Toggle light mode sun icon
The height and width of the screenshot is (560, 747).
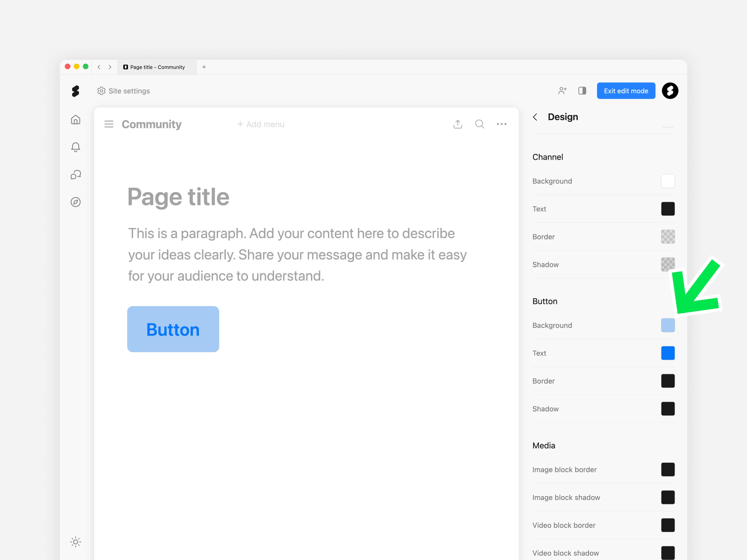point(76,542)
